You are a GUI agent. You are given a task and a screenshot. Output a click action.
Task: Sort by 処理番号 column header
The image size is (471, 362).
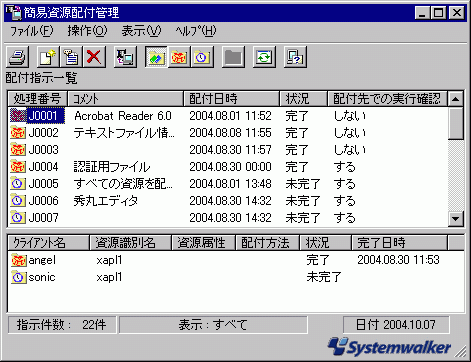pos(37,99)
